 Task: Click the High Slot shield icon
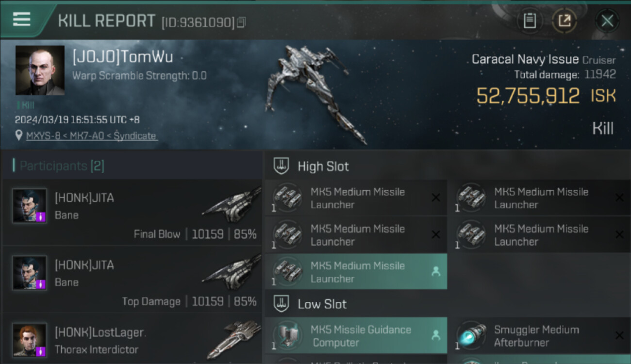tap(282, 166)
